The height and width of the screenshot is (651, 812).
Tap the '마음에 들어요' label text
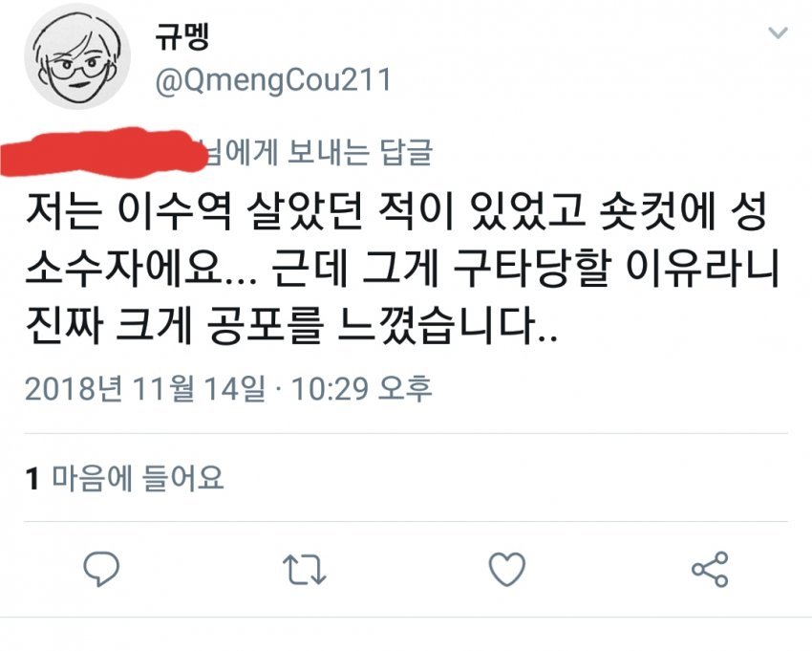point(138,477)
